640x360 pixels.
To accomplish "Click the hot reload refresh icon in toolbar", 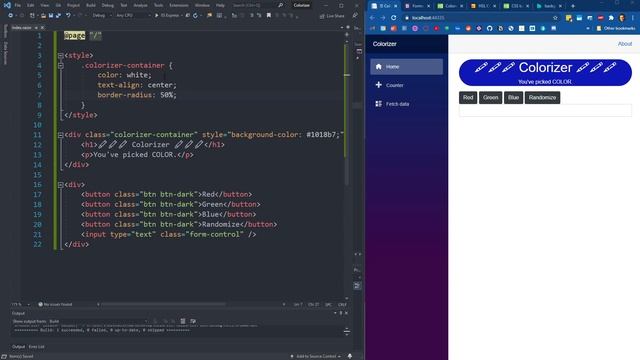I will tap(196, 16).
